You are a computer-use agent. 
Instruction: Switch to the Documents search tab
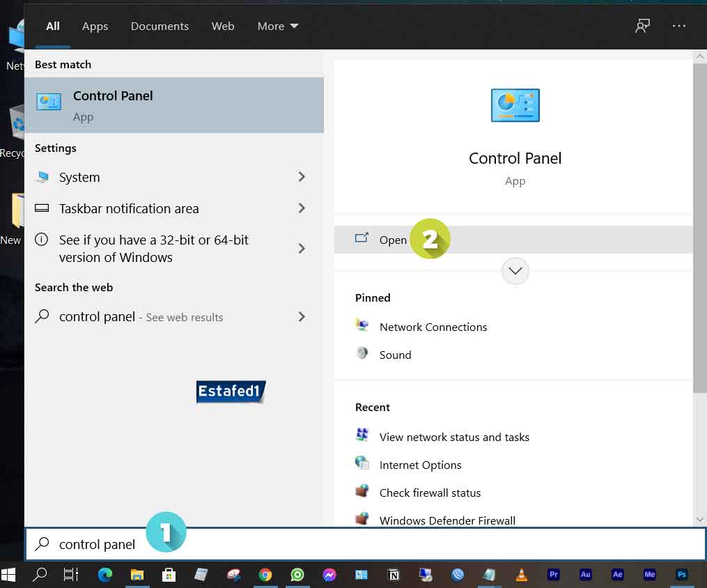pyautogui.click(x=160, y=26)
